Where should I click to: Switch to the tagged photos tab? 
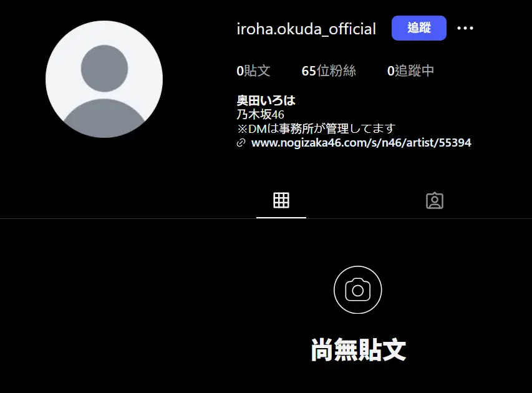pyautogui.click(x=435, y=201)
